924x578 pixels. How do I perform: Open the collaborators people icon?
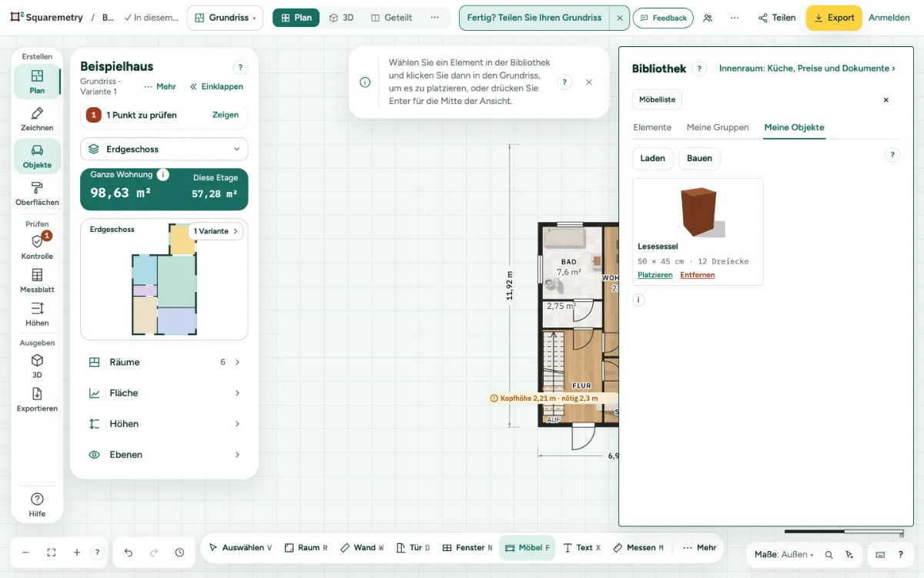[x=708, y=18]
